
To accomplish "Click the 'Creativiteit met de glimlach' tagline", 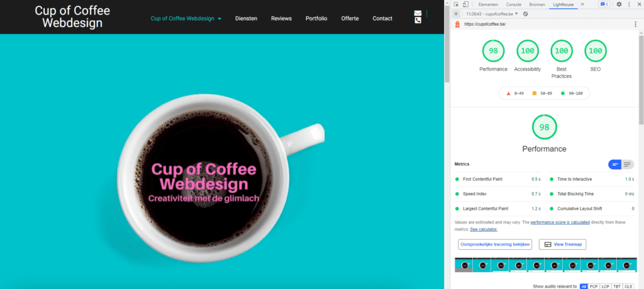I will pos(204,198).
